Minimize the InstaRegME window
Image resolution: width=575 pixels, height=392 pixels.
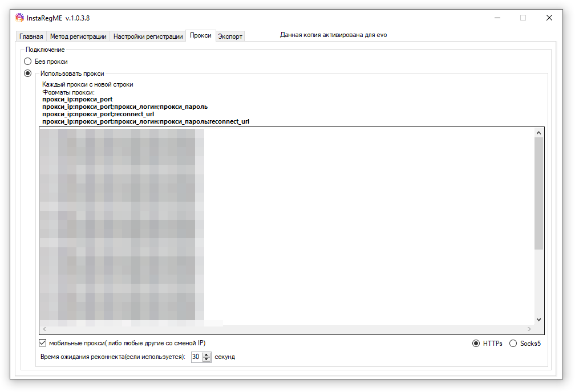point(497,18)
